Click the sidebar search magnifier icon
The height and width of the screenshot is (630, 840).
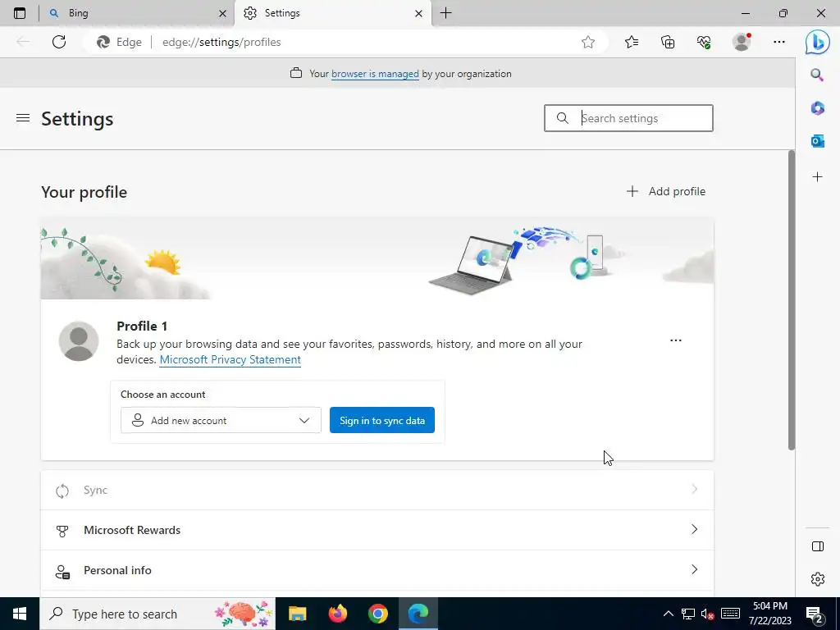(817, 75)
